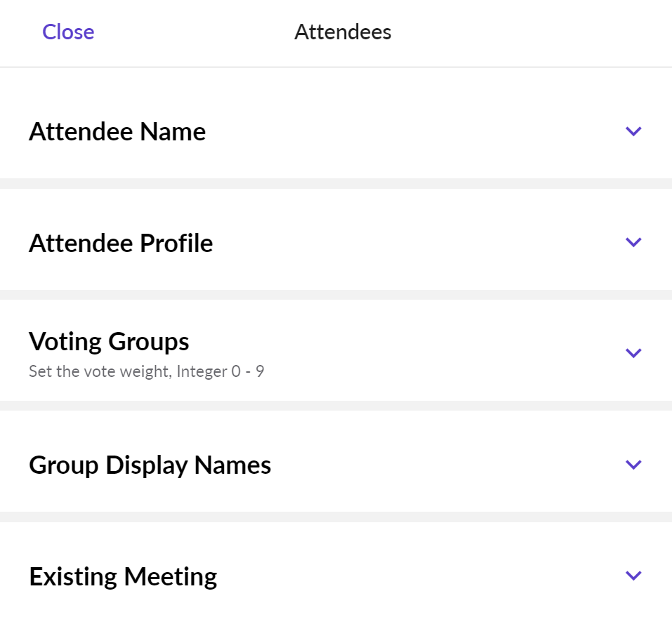Click the Attendees title in header
The width and height of the screenshot is (672, 617).
(x=343, y=32)
